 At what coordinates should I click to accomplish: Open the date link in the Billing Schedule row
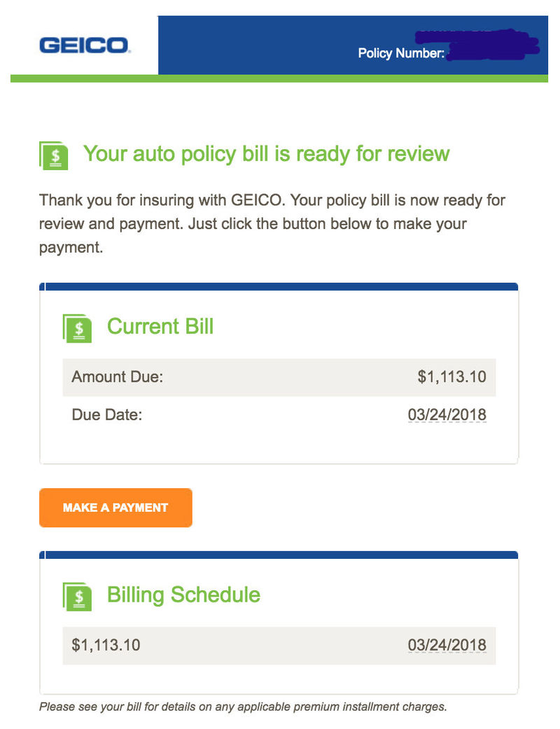click(x=447, y=645)
